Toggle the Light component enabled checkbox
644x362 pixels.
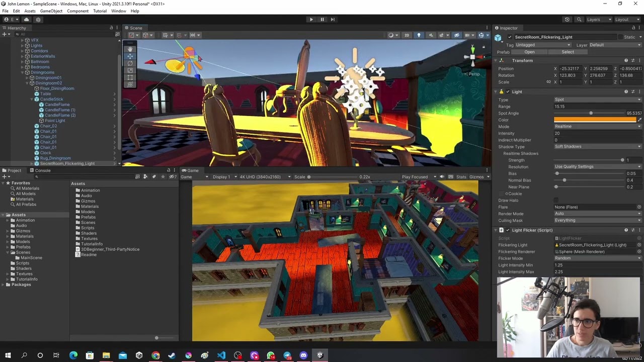tap(507, 92)
